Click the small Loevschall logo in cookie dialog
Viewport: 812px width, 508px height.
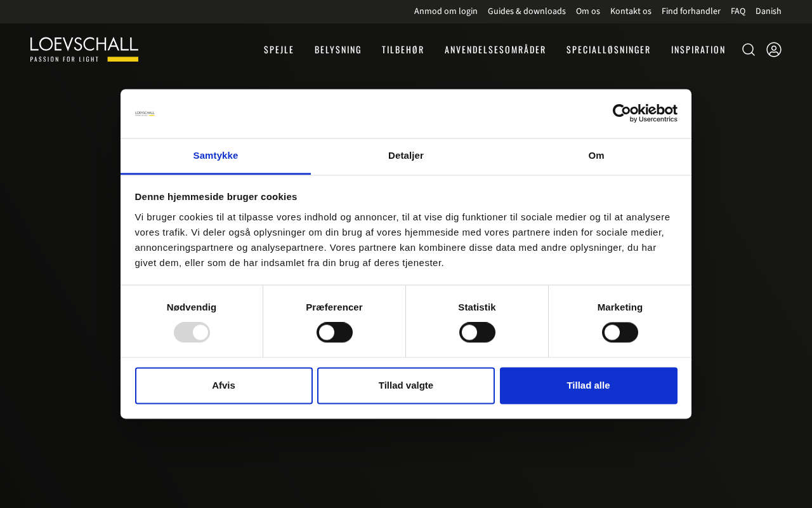pyautogui.click(x=145, y=114)
